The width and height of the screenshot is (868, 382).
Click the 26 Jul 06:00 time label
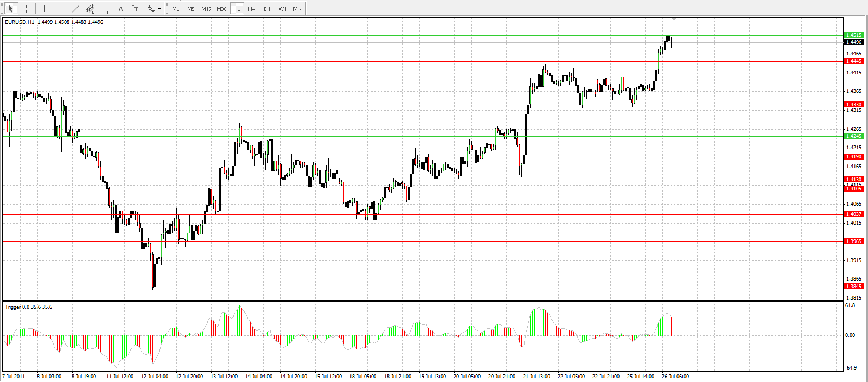point(675,377)
